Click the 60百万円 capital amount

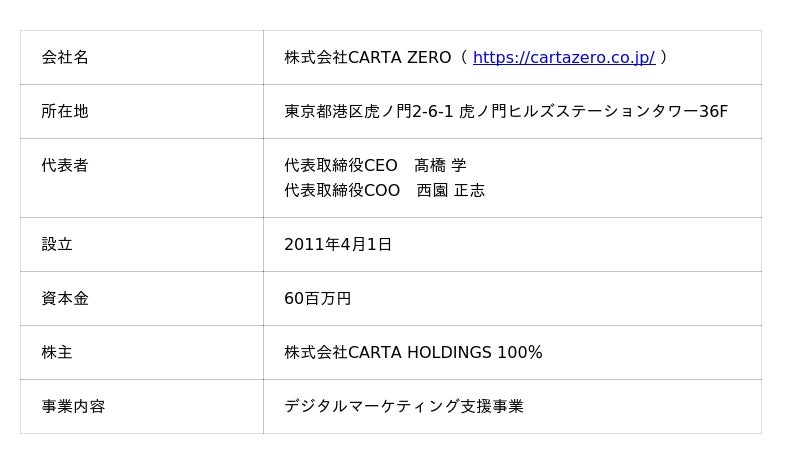pos(317,299)
